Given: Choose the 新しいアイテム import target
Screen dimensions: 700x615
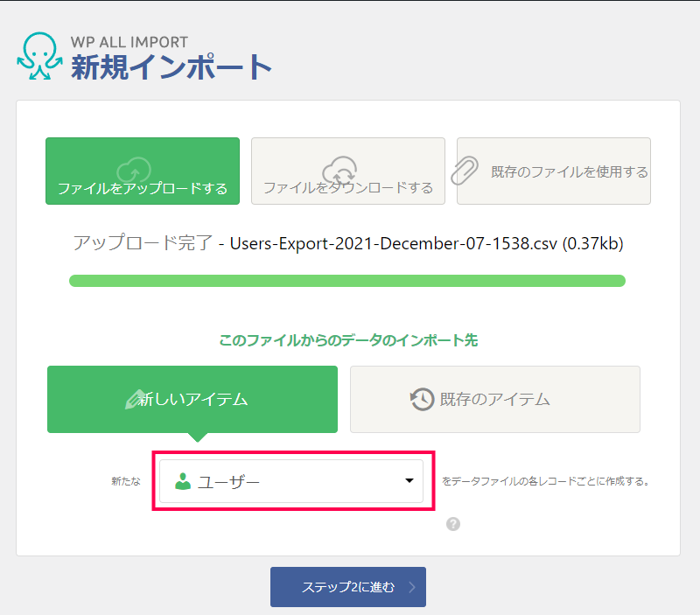Looking at the screenshot, I should 192,400.
